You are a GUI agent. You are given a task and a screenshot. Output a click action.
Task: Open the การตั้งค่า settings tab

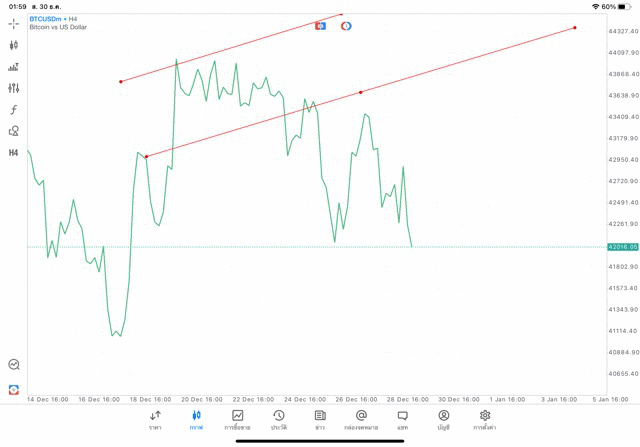pos(485,419)
